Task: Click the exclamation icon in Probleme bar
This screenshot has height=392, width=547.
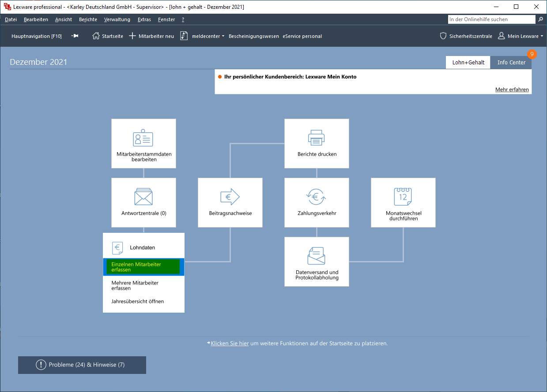Action: [x=41, y=365]
